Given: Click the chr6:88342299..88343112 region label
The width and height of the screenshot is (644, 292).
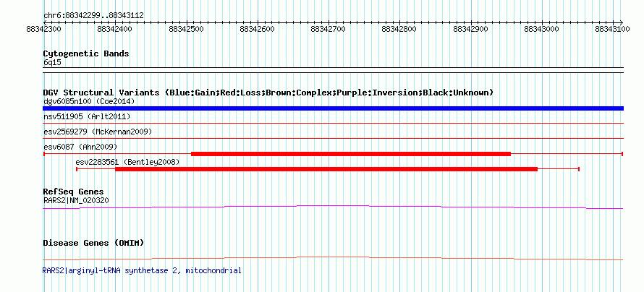Looking at the screenshot, I should pos(93,16).
